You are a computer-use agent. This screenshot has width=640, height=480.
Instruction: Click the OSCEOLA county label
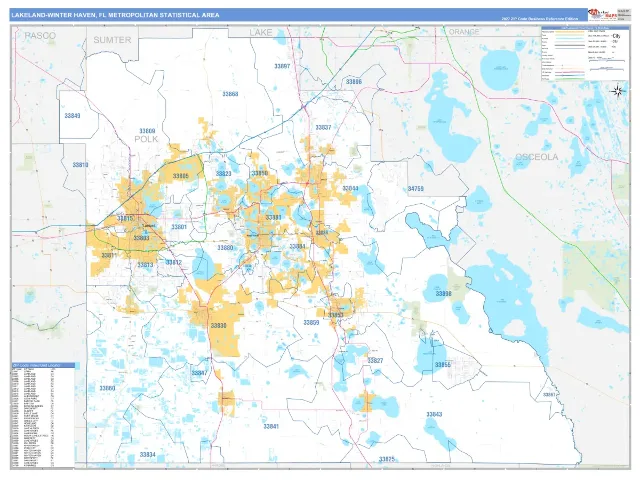click(536, 157)
